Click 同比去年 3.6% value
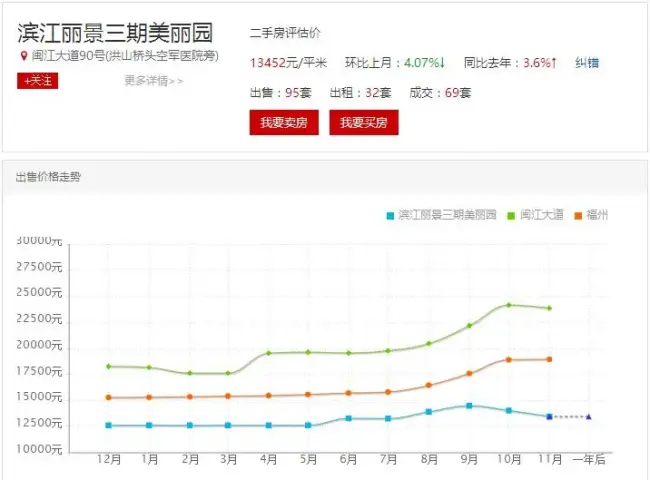 pos(540,63)
